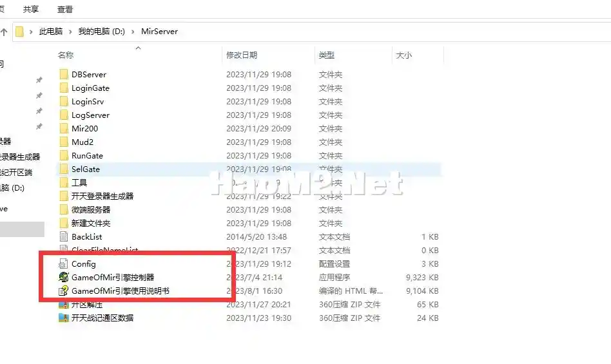Click first pin icon in quick access
611x364 pixels.
tap(39, 80)
